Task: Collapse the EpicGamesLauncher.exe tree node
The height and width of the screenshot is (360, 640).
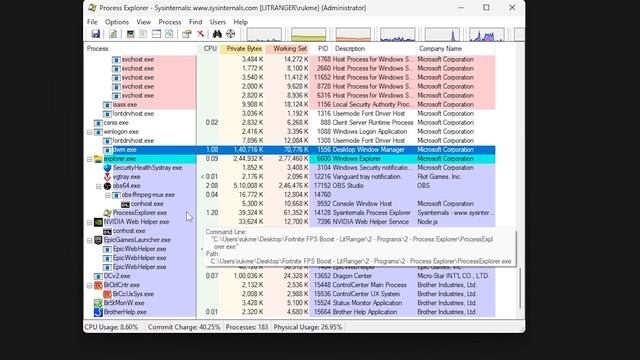Action: pos(89,240)
